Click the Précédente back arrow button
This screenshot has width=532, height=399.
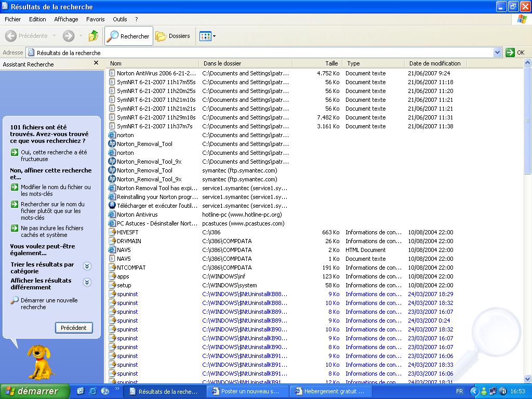click(x=26, y=36)
